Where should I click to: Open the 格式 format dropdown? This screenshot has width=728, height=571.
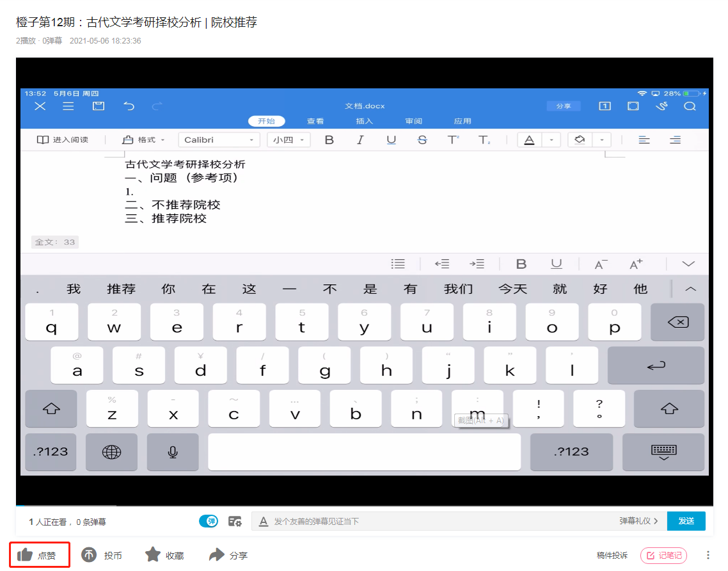143,140
